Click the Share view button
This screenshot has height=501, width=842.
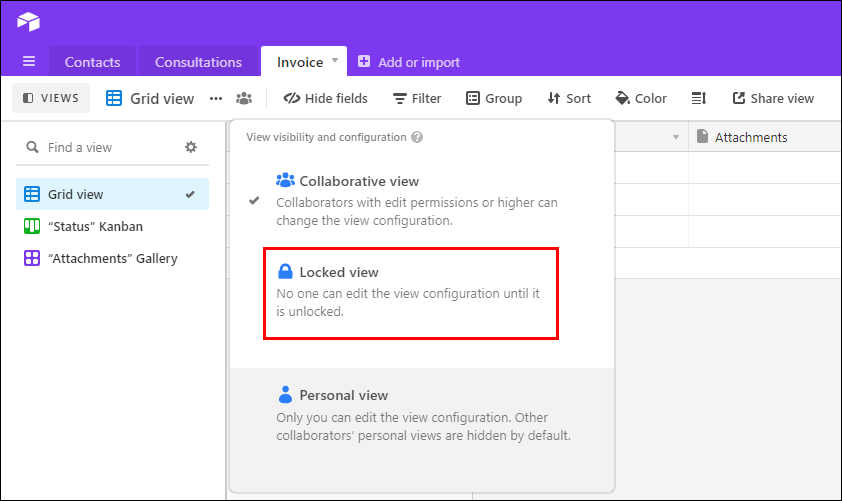coord(773,98)
